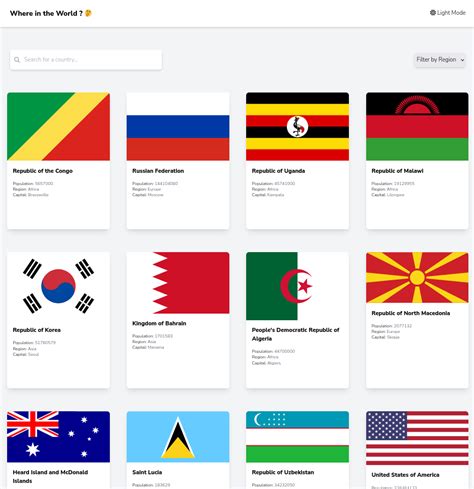Viewport: 474px width, 489px height.
Task: Toggle the Light Mode theme switch
Action: click(x=448, y=13)
